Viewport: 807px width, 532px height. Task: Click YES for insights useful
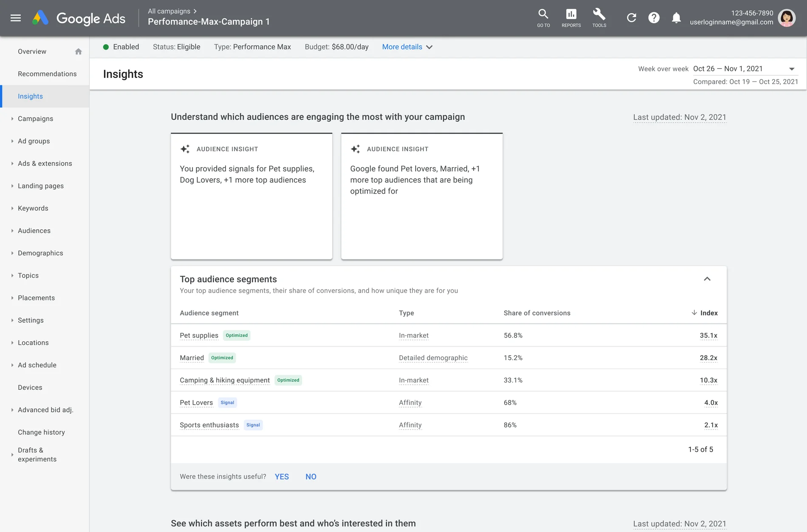coord(282,477)
